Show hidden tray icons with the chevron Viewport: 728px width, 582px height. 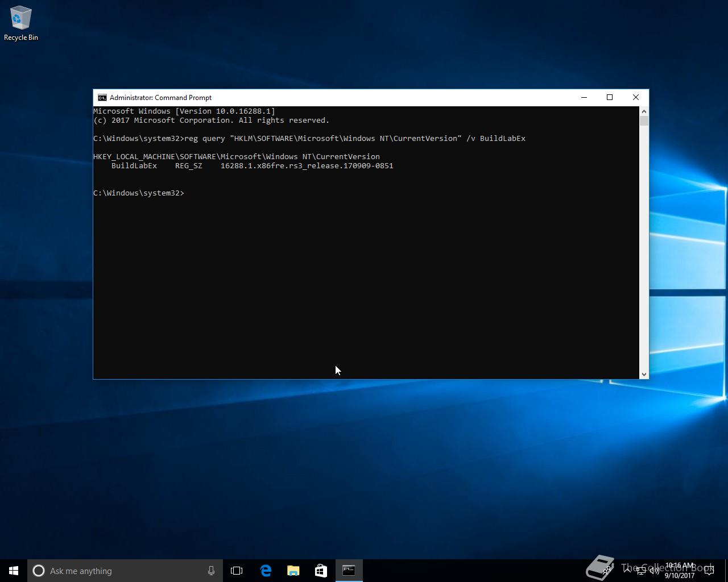point(627,570)
